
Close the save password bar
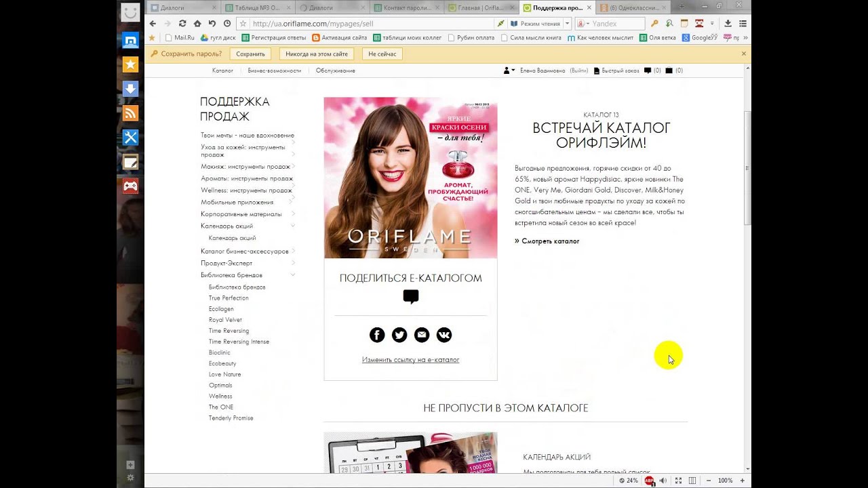tap(743, 54)
